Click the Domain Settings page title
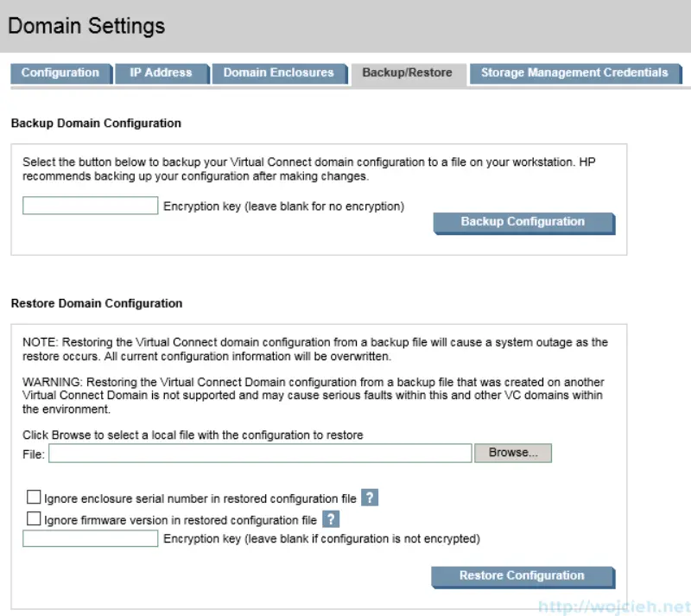The width and height of the screenshot is (691, 616). click(86, 26)
